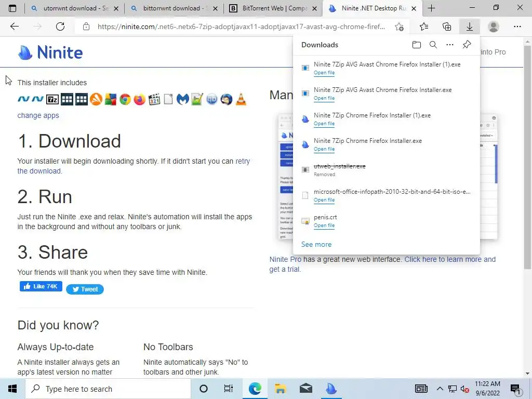
Task: Open the tab actions menu icon
Action: tap(12, 8)
